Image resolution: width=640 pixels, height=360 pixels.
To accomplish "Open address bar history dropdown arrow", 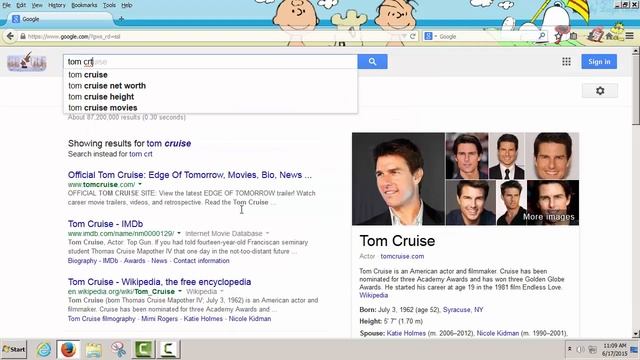I will point(404,36).
